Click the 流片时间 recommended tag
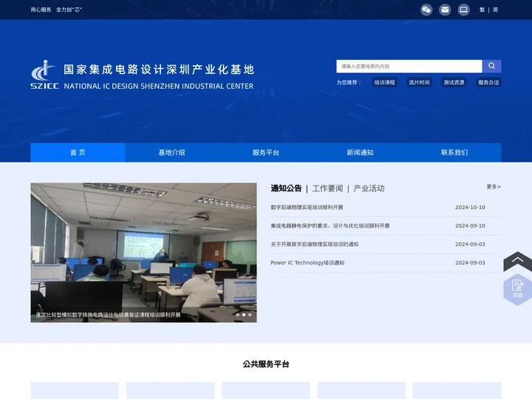This screenshot has height=399, width=532. (419, 83)
